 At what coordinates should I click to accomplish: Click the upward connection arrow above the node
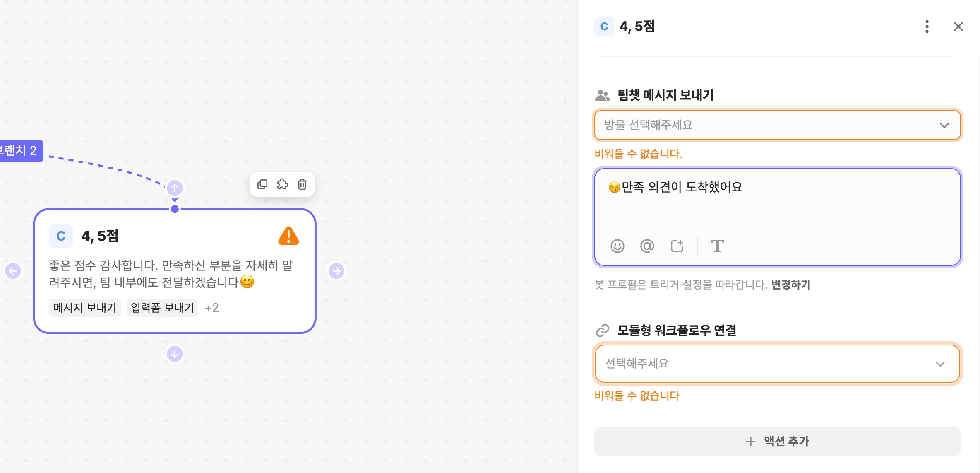175,188
